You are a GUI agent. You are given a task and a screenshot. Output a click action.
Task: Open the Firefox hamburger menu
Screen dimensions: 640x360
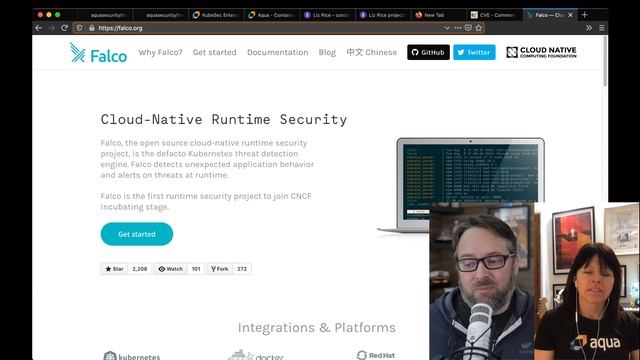pyautogui.click(x=602, y=28)
